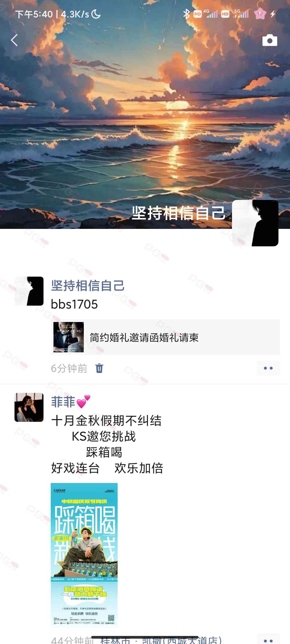Open the 简约婚礼邀请函婚礼请柬 shared link card

(x=165, y=337)
